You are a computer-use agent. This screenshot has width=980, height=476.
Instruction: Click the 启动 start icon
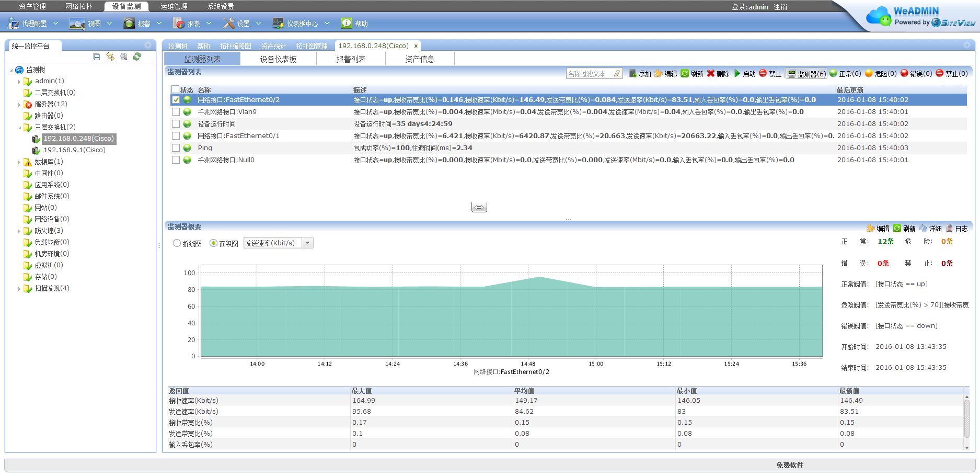tap(737, 73)
